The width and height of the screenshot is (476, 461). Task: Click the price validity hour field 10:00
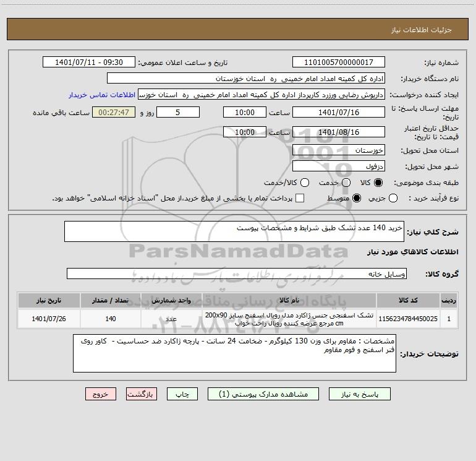coord(245,132)
